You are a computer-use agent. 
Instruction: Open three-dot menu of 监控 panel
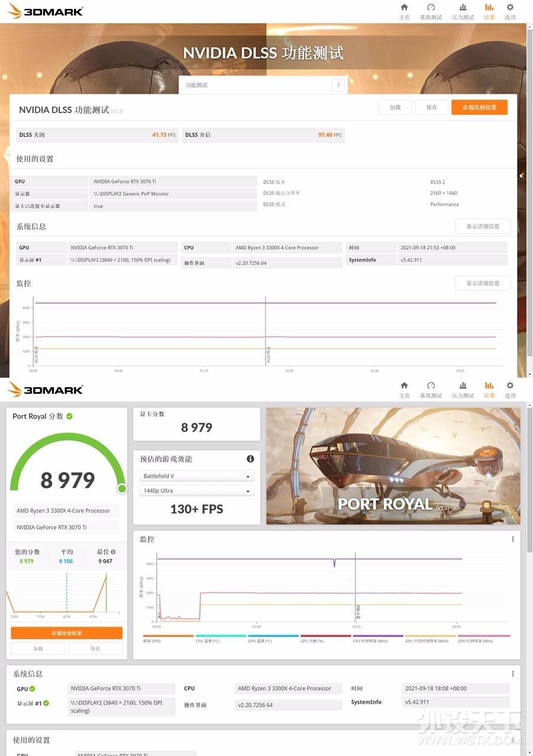pyautogui.click(x=513, y=539)
